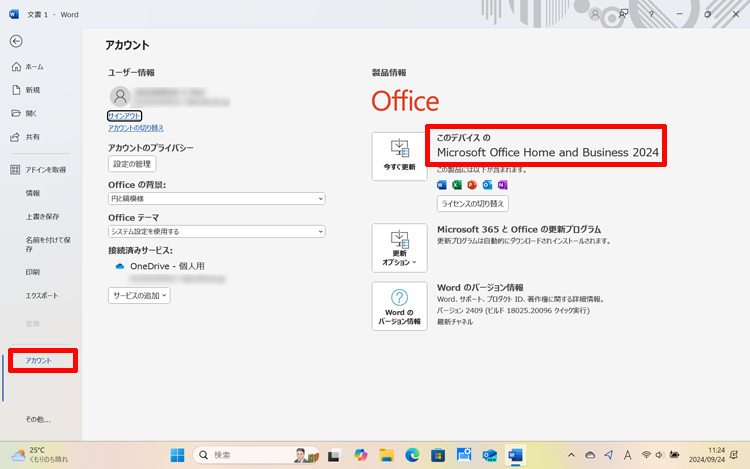The height and width of the screenshot is (469, 750).
Task: Click the Word のバージョン情報 button
Action: (399, 306)
